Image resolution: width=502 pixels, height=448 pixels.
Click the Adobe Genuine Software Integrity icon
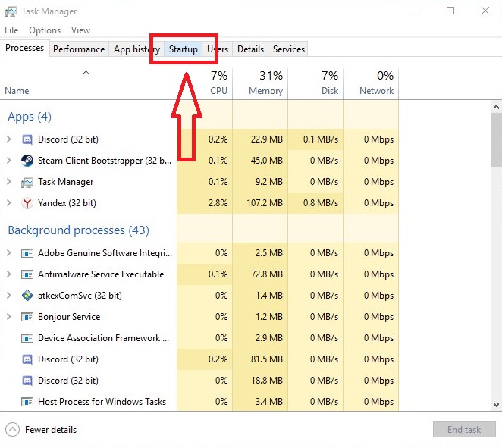pos(27,253)
